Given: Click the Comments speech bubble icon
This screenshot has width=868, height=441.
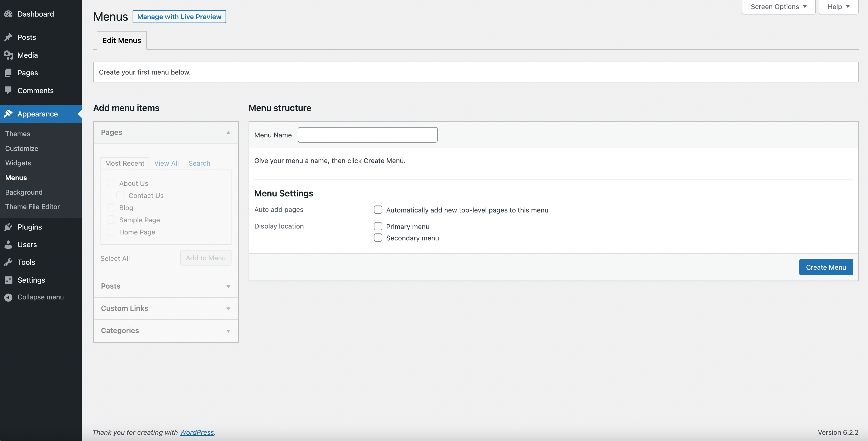Looking at the screenshot, I should (x=9, y=90).
